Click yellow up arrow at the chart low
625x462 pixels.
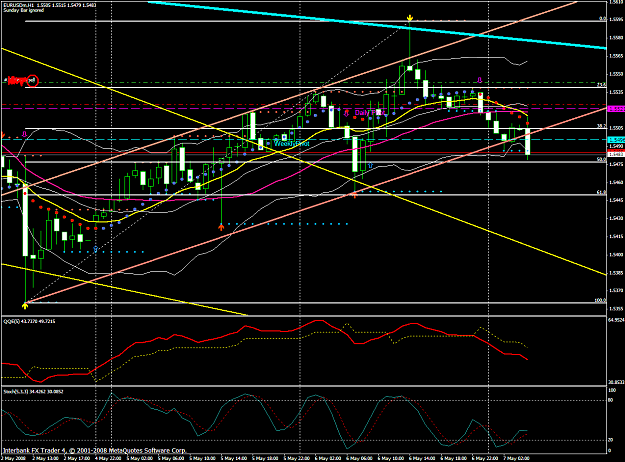25,306
